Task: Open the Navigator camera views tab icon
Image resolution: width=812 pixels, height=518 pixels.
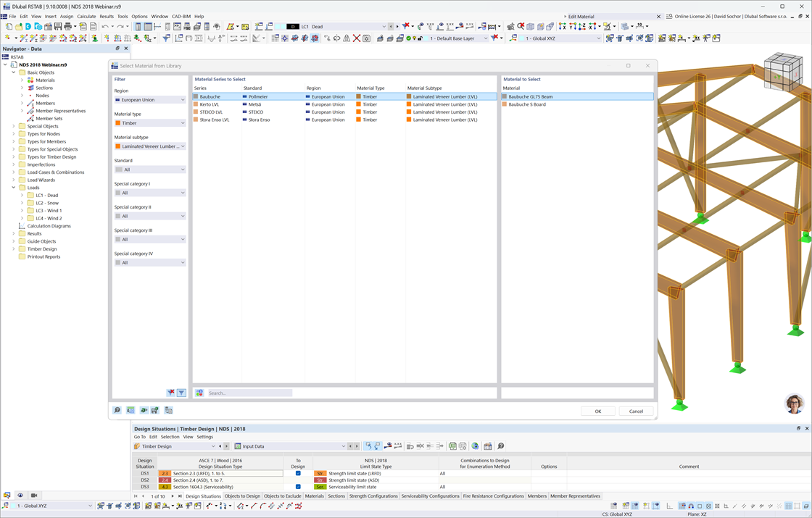Action: (x=33, y=496)
